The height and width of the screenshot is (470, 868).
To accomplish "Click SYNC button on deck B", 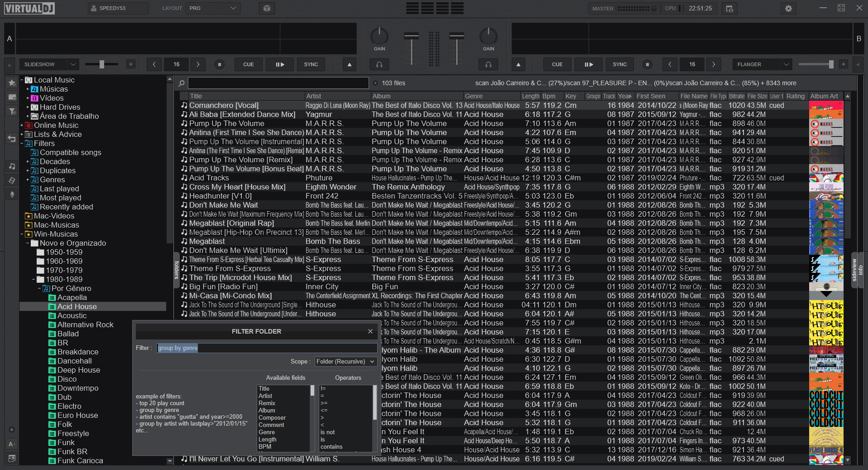I will 619,64.
